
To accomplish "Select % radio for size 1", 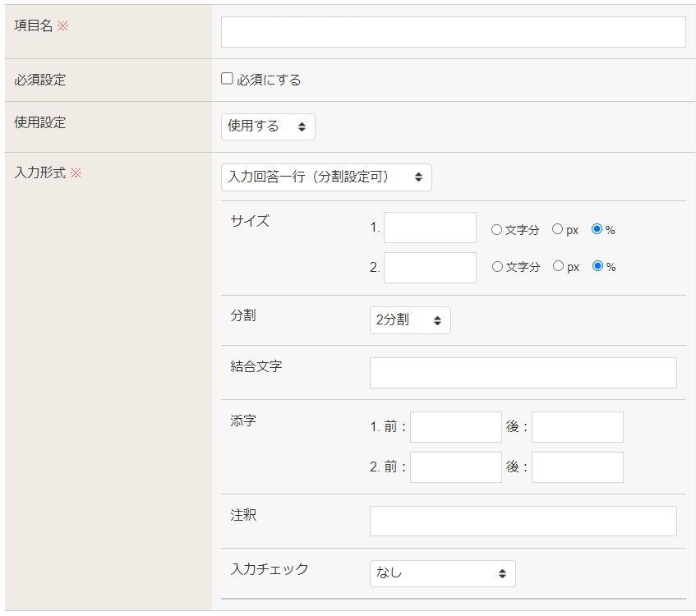I will click(x=597, y=230).
